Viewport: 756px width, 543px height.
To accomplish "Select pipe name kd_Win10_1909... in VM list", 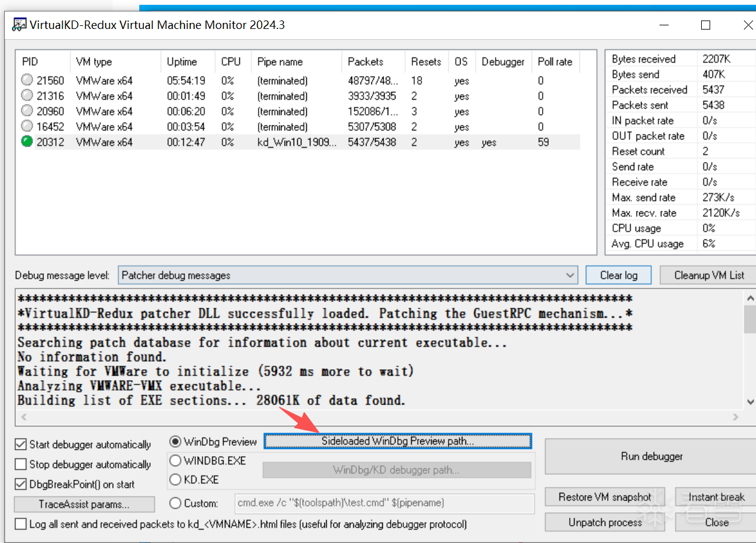I will click(297, 142).
